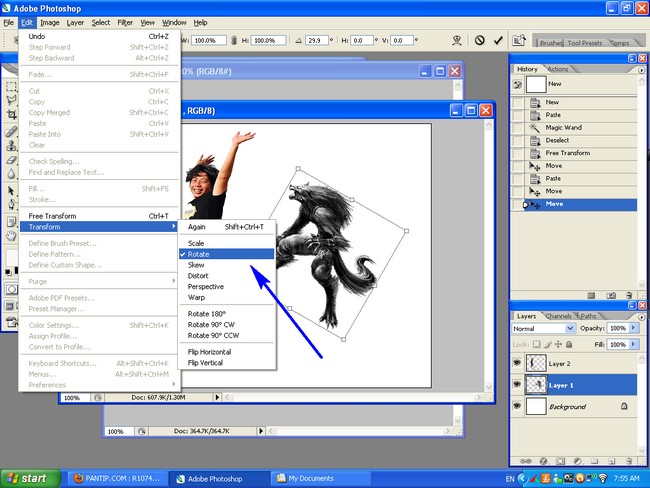This screenshot has height=488, width=650.
Task: Hide Layer 2 with its eye icon
Action: (x=517, y=363)
